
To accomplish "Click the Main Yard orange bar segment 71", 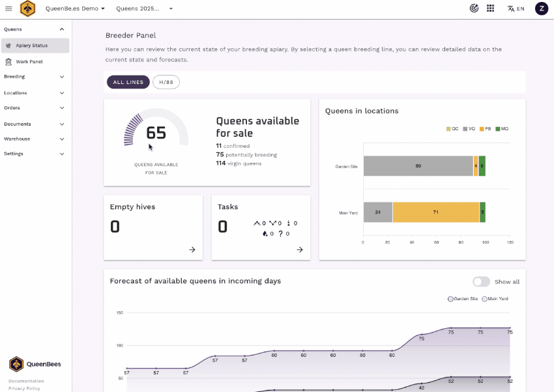I will 436,212.
